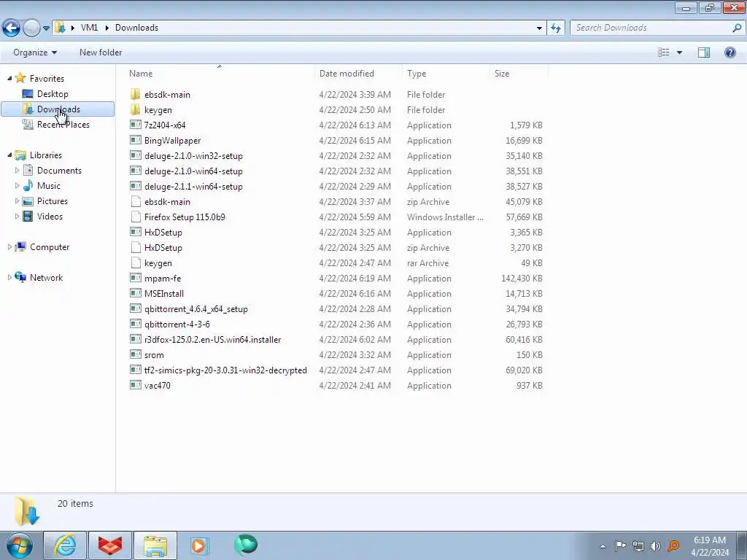Expand the Documents library
Viewport: 747px width, 560px height.
tap(18, 170)
